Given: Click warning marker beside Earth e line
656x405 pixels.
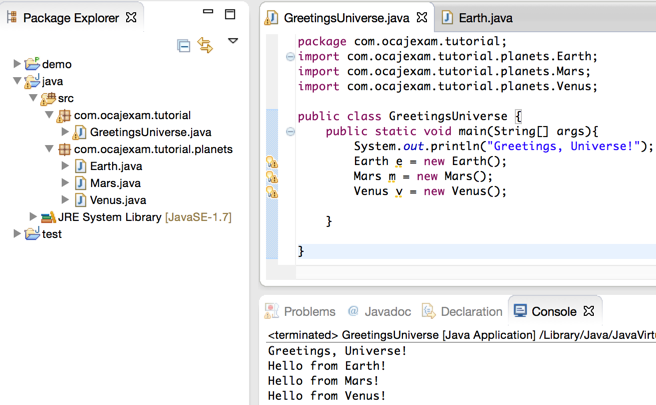Looking at the screenshot, I should click(272, 161).
